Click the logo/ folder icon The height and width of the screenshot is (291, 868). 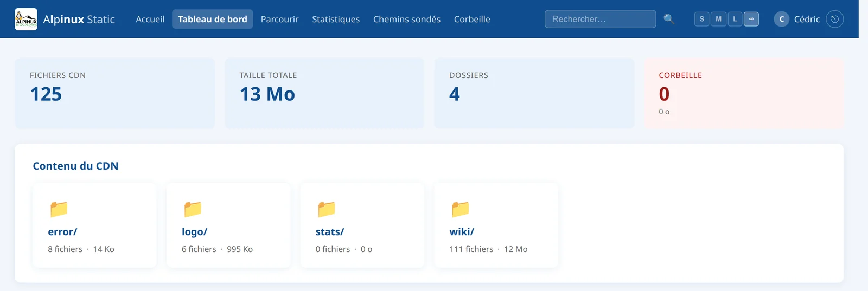click(193, 209)
